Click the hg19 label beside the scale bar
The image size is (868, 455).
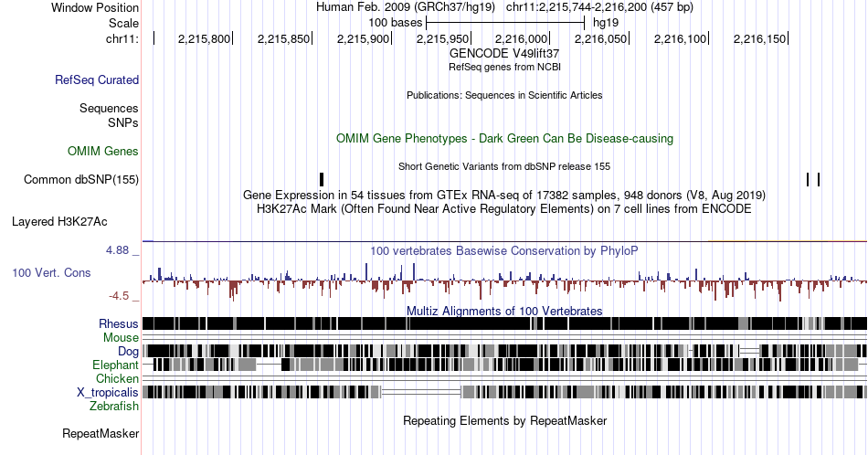(x=606, y=23)
